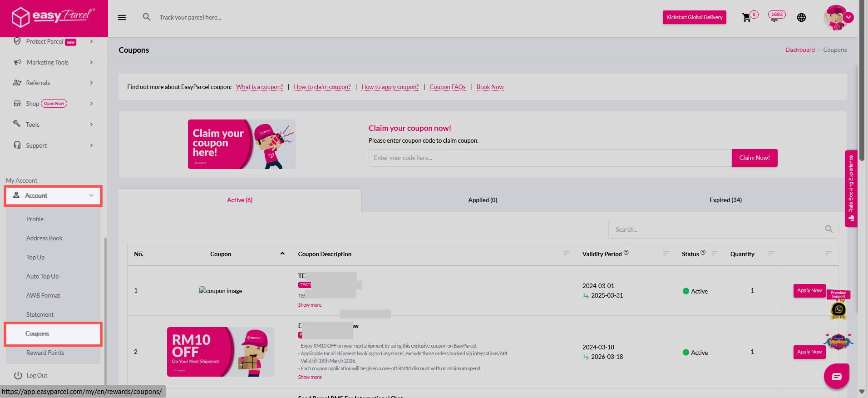Open the live chat bubble button

pos(837,376)
